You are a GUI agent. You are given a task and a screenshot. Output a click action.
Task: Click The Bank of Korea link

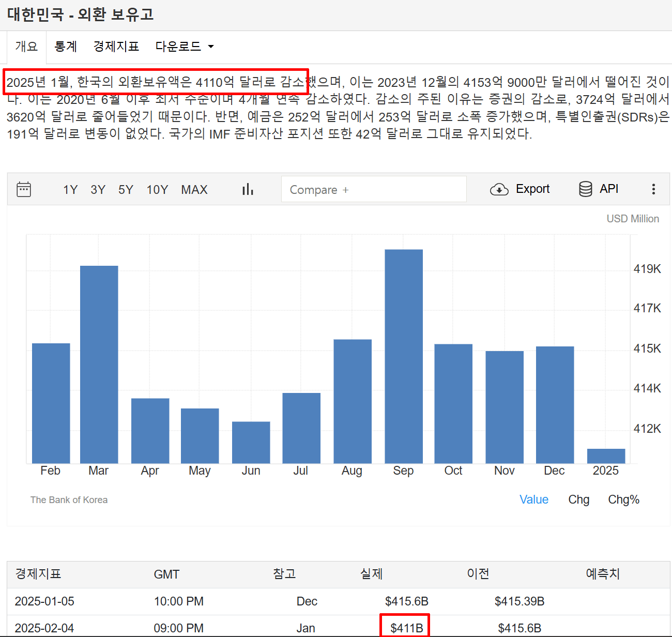(x=69, y=499)
